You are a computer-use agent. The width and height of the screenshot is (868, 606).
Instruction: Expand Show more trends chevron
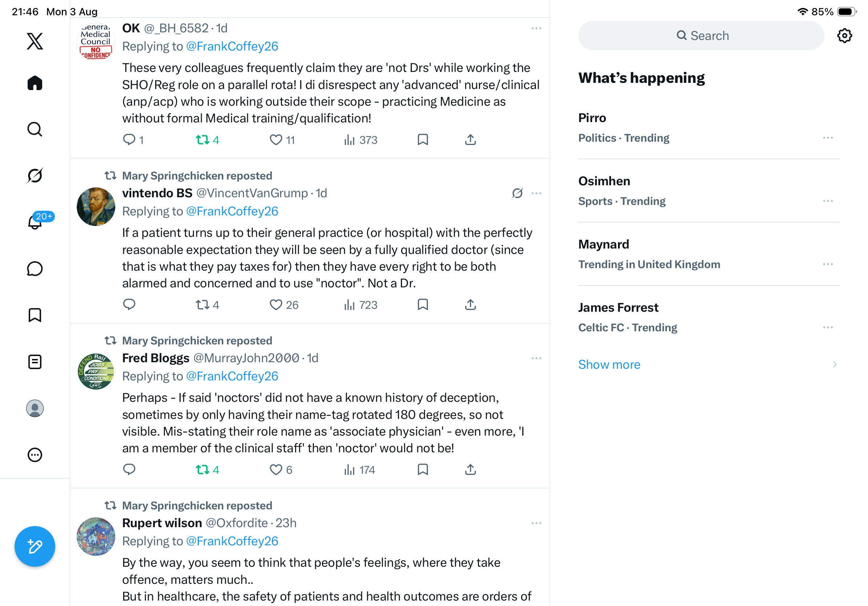click(x=834, y=365)
